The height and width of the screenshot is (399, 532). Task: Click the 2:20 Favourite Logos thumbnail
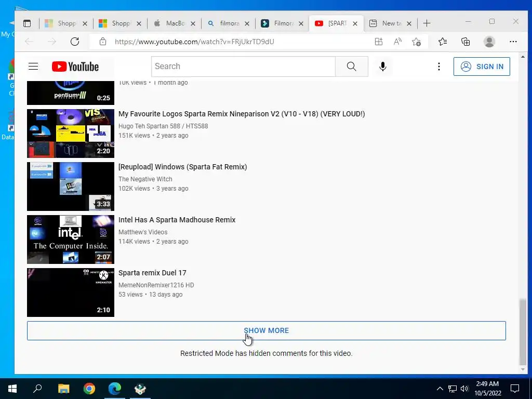coord(71,134)
